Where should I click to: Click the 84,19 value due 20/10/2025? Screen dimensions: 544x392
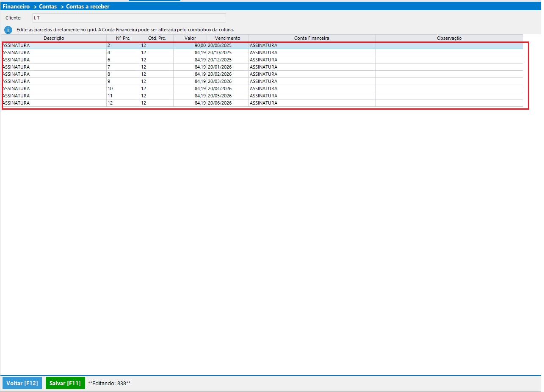[x=190, y=52]
